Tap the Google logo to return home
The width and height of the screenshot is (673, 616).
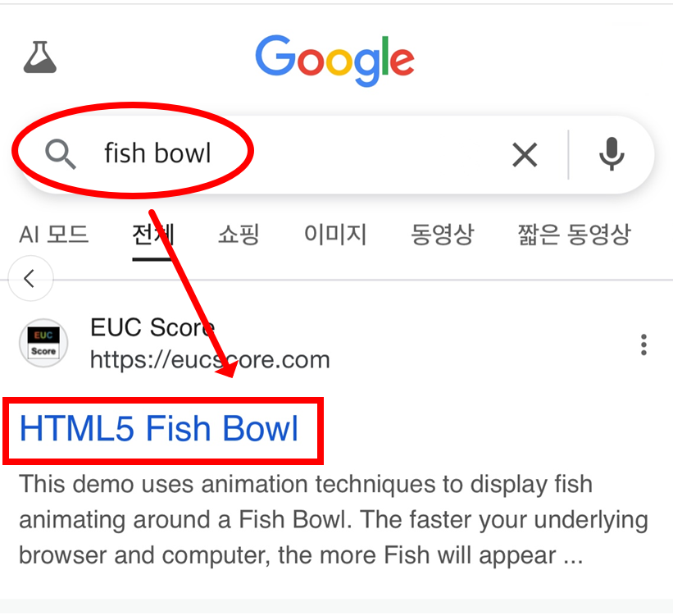[x=334, y=57]
